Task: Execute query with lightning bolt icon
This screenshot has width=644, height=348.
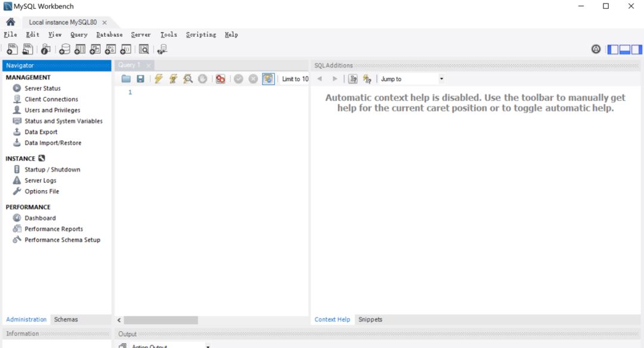Action: [x=159, y=79]
